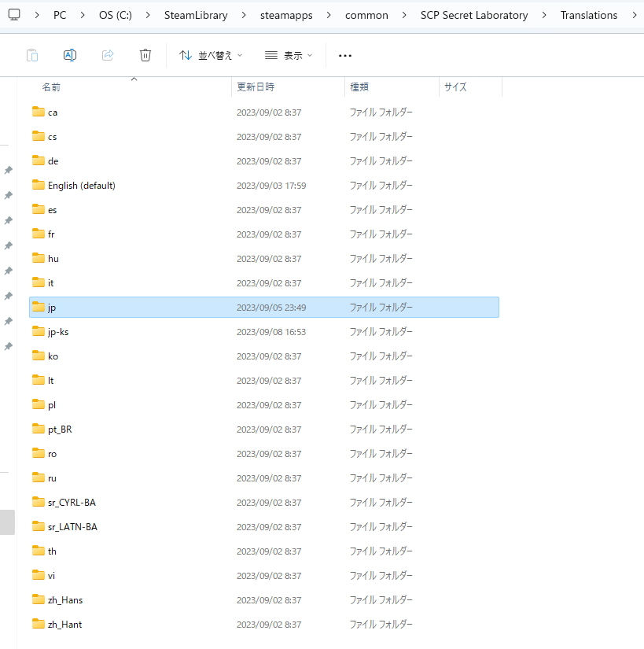This screenshot has height=649, width=644.
Task: Sort by 更新日時 column header
Action: click(x=256, y=87)
